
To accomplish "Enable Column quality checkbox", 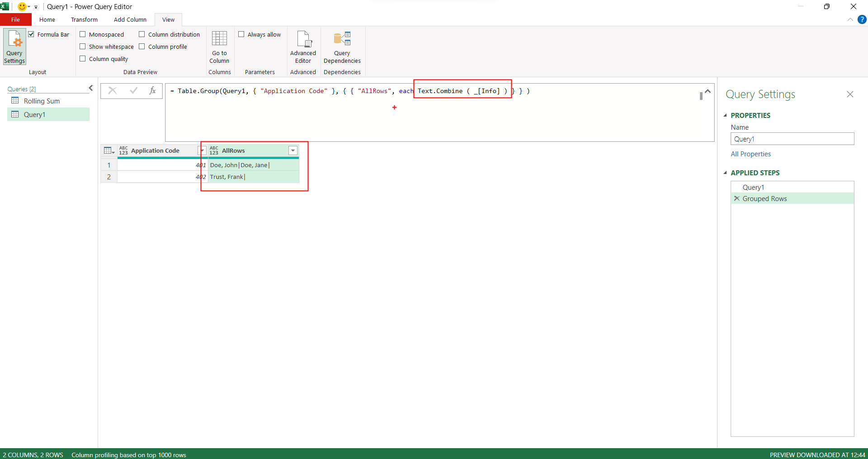I will 83,59.
